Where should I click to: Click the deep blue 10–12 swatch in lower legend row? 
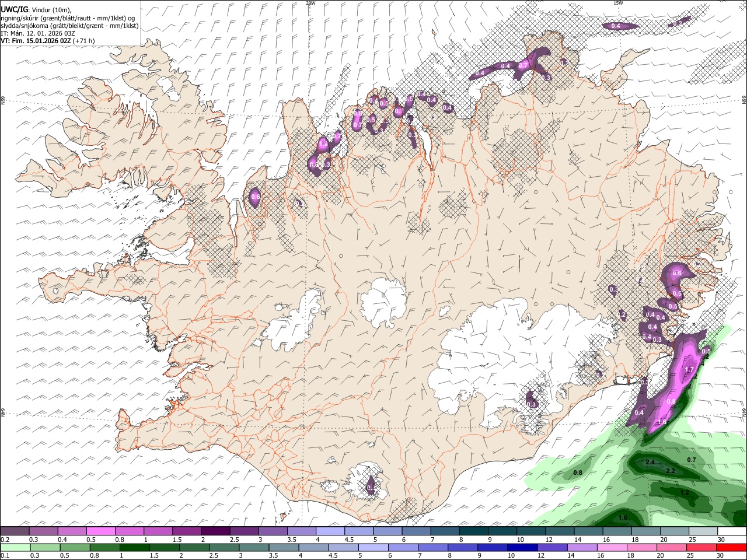click(523, 547)
